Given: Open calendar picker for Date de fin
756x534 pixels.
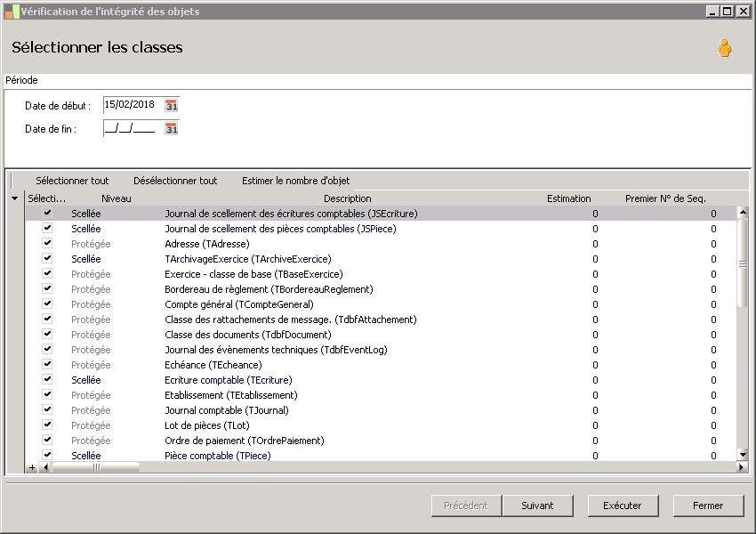Looking at the screenshot, I should click(x=172, y=129).
